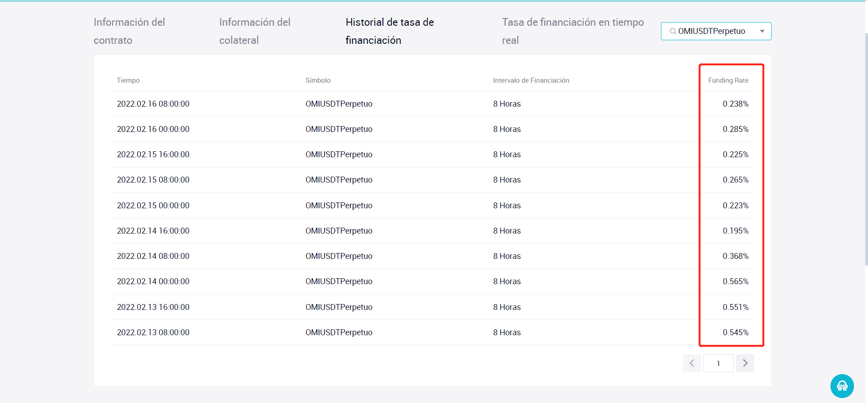Select time 2022.02.13 08:00:00
This screenshot has width=868, height=403.
pos(153,333)
